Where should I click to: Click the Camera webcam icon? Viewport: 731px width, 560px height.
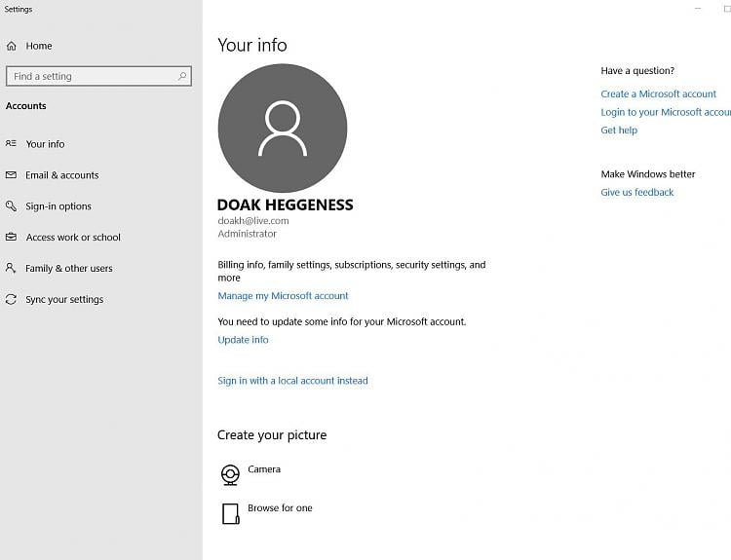[x=230, y=474]
